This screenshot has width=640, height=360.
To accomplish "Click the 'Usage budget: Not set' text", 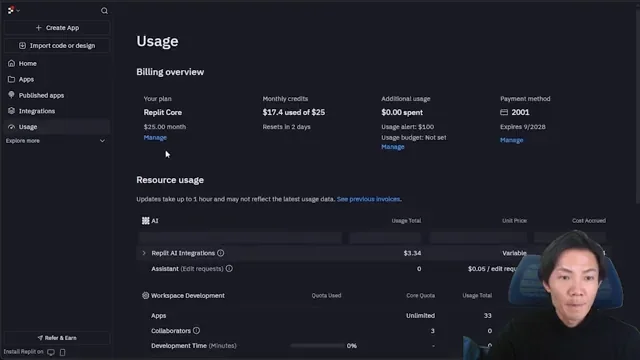I will (x=413, y=138).
